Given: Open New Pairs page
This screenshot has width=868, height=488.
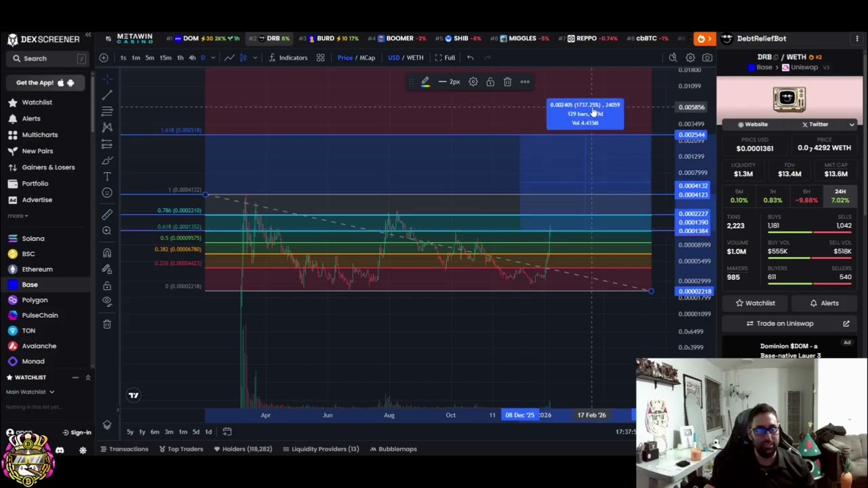Looking at the screenshot, I should pyautogui.click(x=37, y=151).
